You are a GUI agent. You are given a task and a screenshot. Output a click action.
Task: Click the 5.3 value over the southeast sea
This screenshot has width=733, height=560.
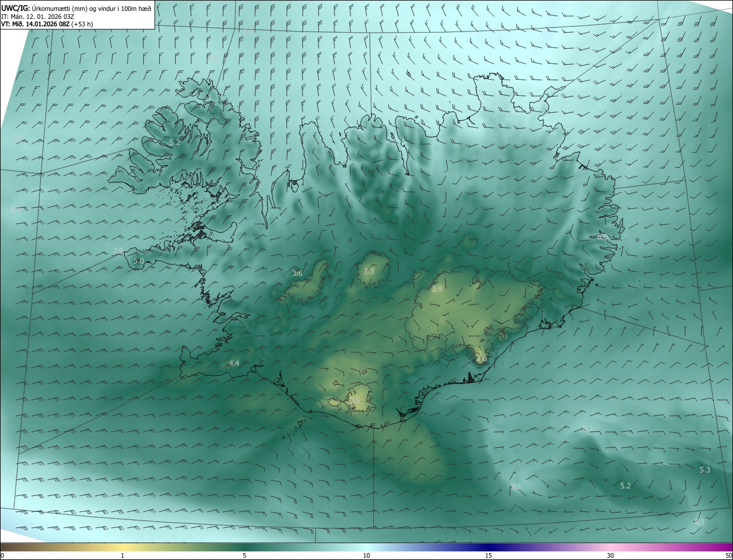pyautogui.click(x=705, y=470)
